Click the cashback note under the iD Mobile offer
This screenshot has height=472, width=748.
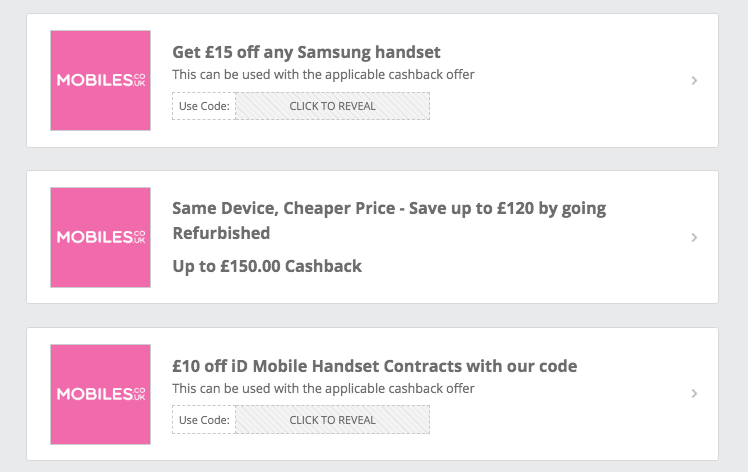tap(323, 388)
